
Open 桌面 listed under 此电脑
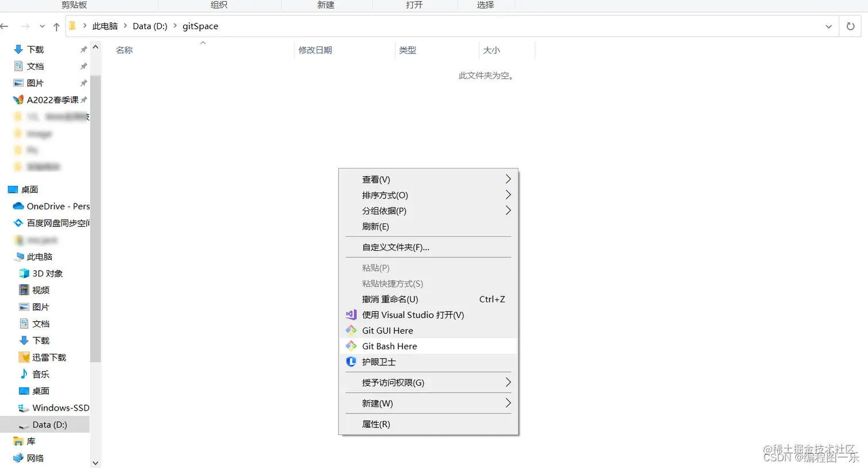click(34, 391)
